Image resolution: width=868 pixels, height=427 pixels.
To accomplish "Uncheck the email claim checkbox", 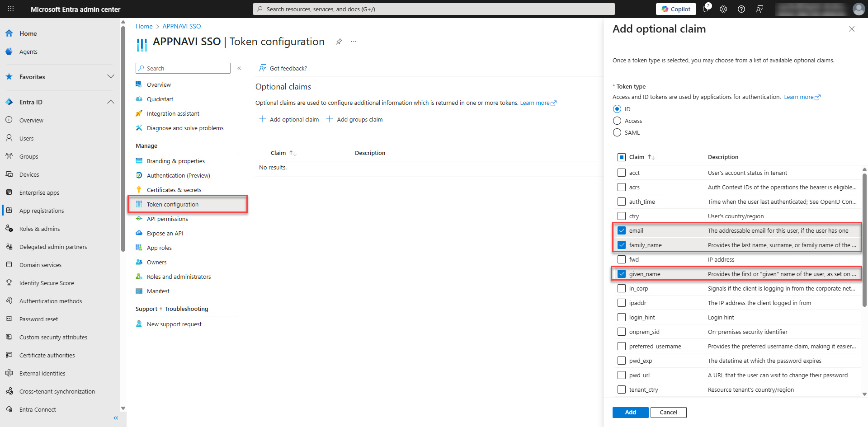I will pos(622,230).
